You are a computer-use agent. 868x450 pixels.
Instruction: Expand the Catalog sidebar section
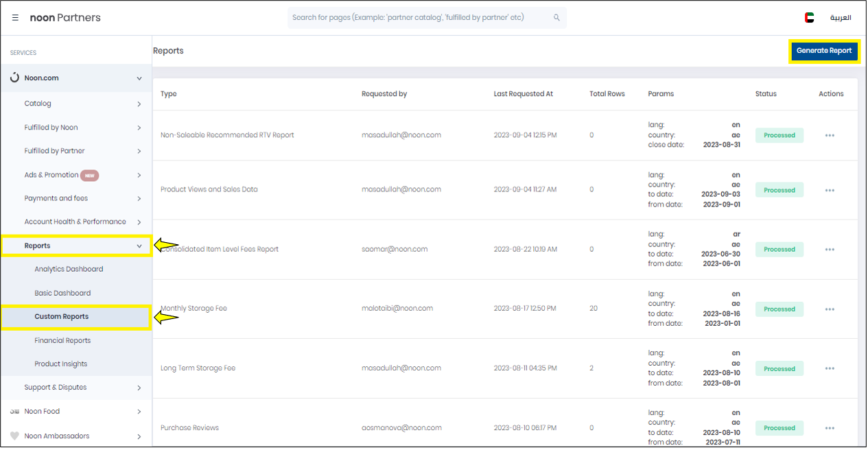coord(139,104)
